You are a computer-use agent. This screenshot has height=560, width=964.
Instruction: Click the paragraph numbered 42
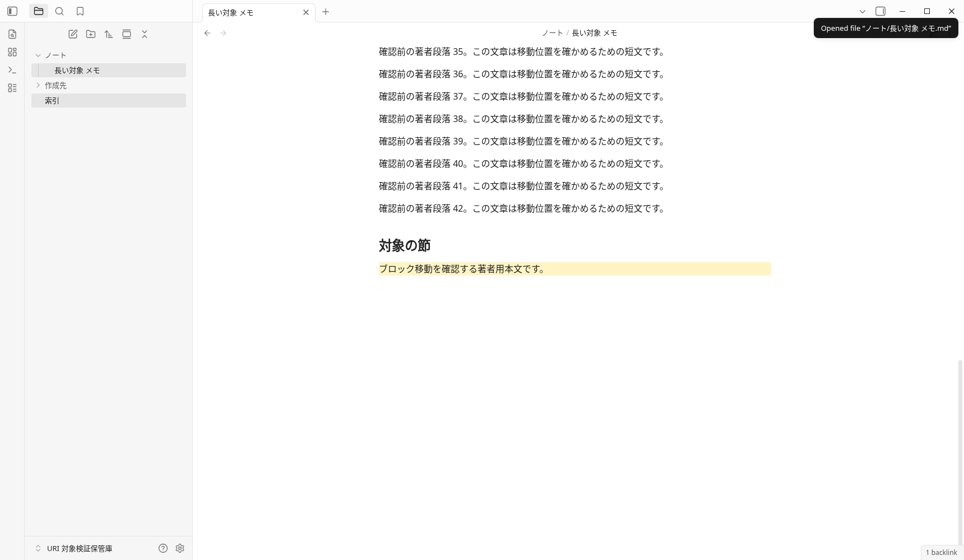click(522, 208)
